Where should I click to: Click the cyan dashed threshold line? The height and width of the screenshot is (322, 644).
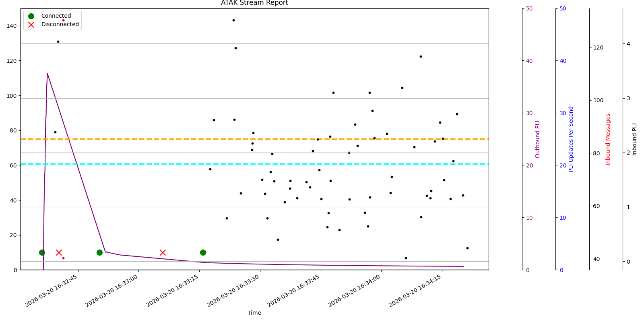click(282, 164)
